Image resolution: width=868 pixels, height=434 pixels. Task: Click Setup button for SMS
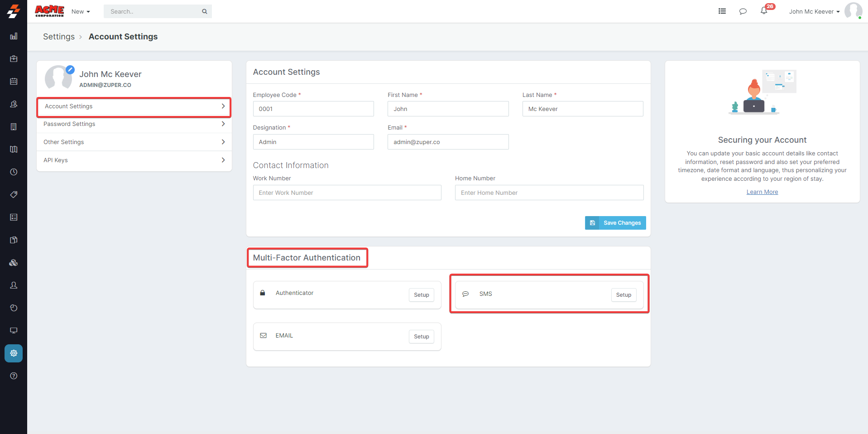[623, 295]
